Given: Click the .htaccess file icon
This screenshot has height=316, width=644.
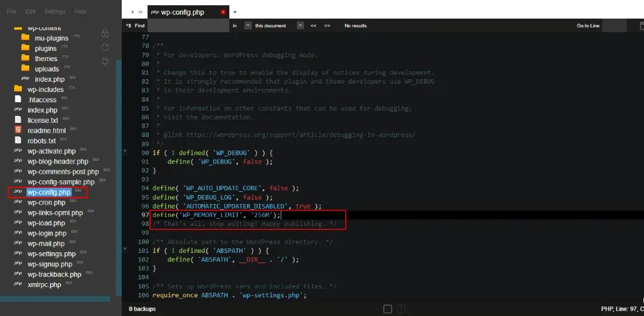Looking at the screenshot, I should point(18,99).
